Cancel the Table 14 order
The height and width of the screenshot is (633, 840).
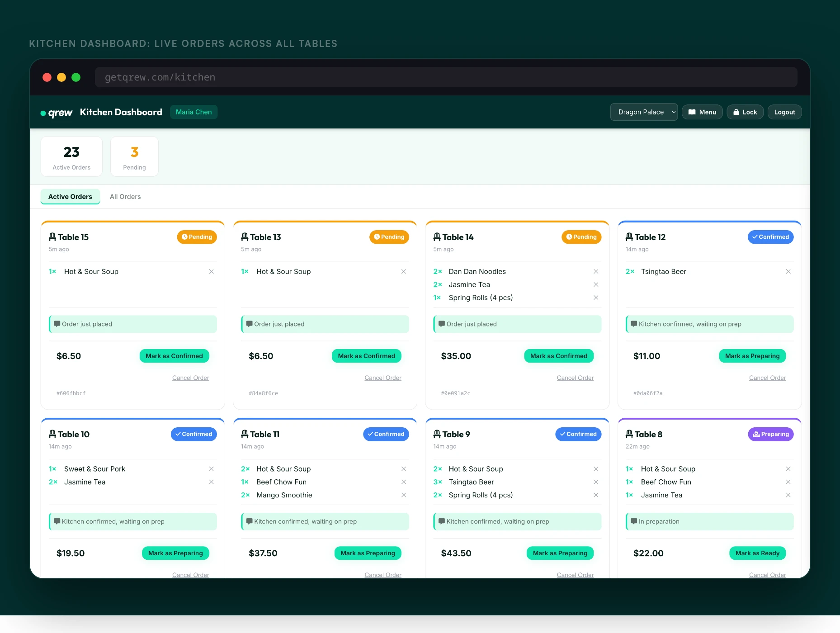575,378
